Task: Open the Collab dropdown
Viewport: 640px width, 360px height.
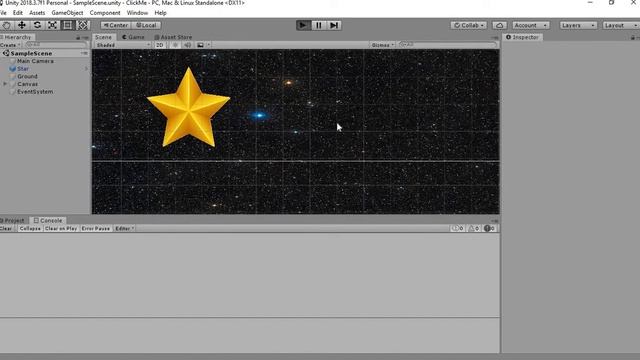Action: pyautogui.click(x=469, y=25)
